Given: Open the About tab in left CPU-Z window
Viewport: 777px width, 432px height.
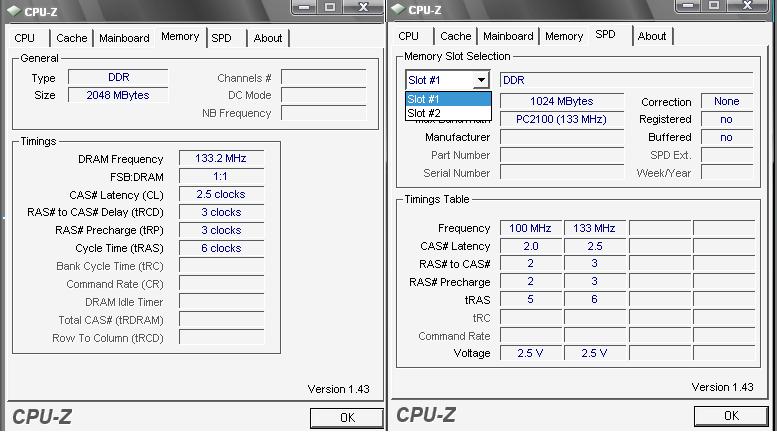Looking at the screenshot, I should pos(268,38).
